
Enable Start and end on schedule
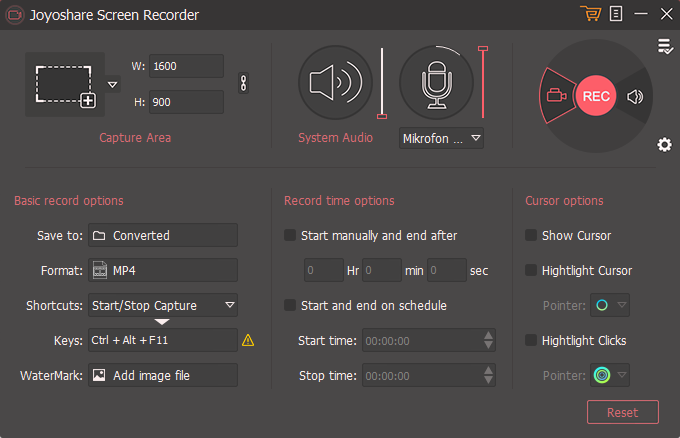290,305
